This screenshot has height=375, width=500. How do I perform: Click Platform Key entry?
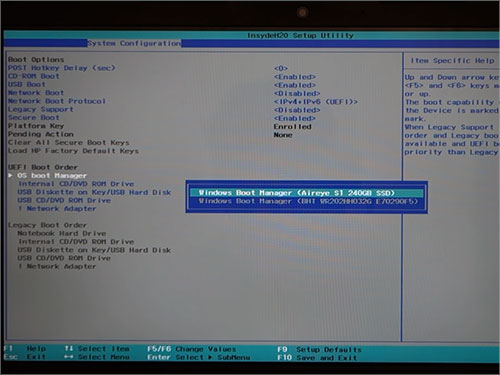[x=36, y=126]
